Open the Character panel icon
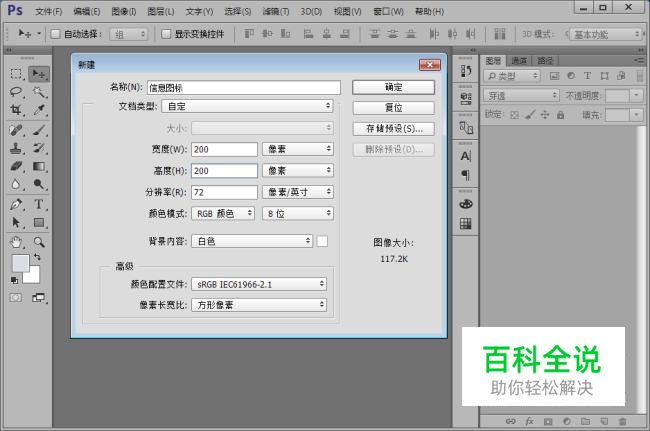The width and height of the screenshot is (650, 431). click(x=466, y=156)
